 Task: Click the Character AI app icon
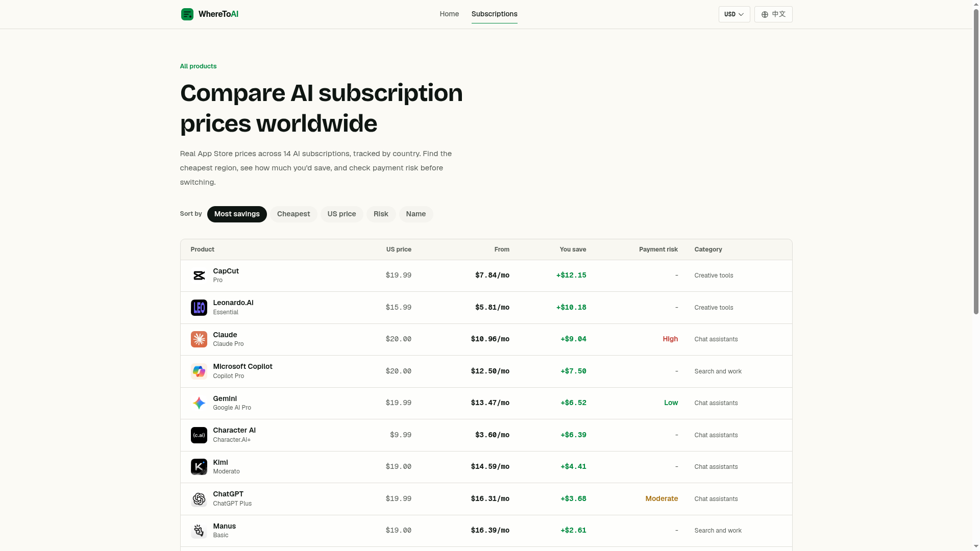coord(199,435)
